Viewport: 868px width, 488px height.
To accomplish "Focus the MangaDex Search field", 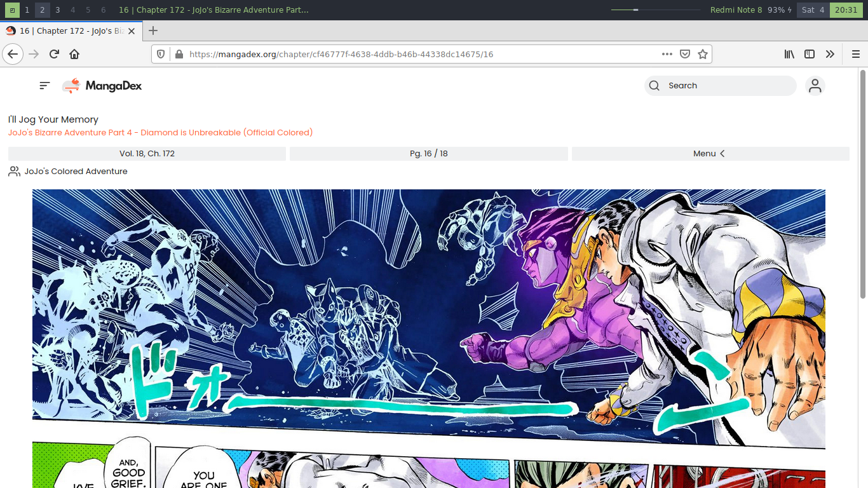I will (721, 86).
